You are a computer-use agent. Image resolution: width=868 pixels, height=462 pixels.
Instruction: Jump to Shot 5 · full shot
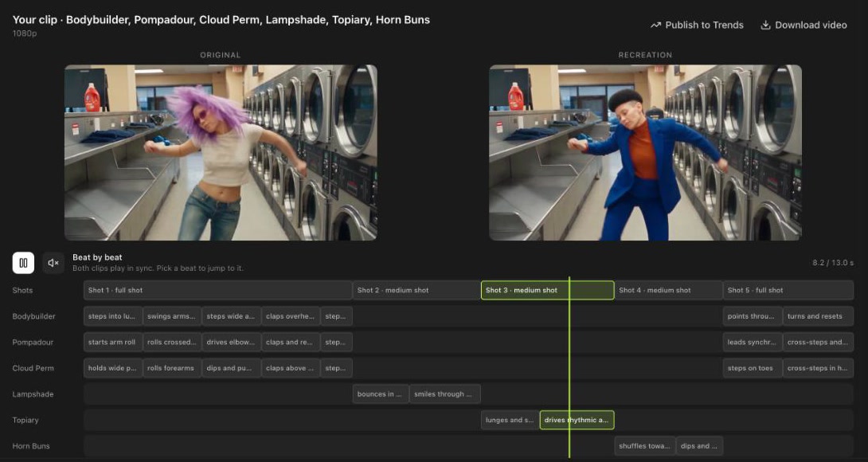(x=788, y=290)
